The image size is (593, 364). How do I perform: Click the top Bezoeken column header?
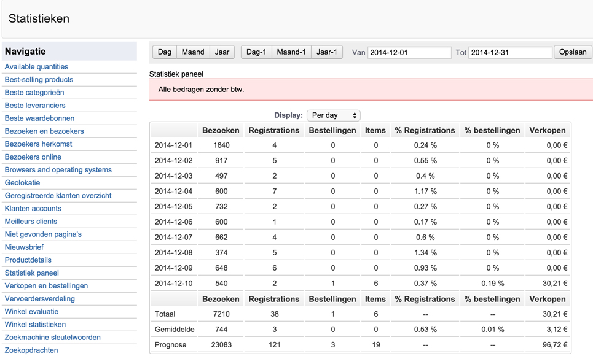pos(221,130)
